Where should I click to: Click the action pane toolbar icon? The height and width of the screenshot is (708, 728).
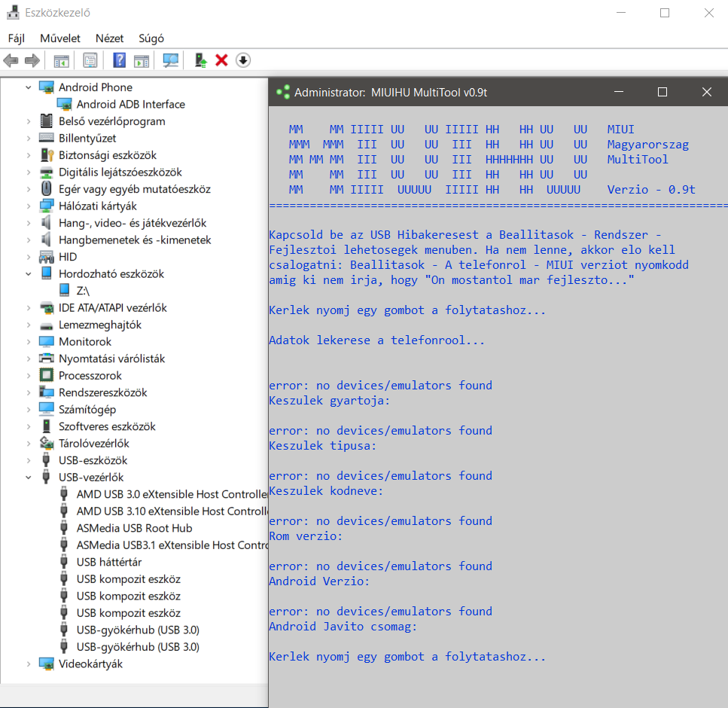click(142, 60)
